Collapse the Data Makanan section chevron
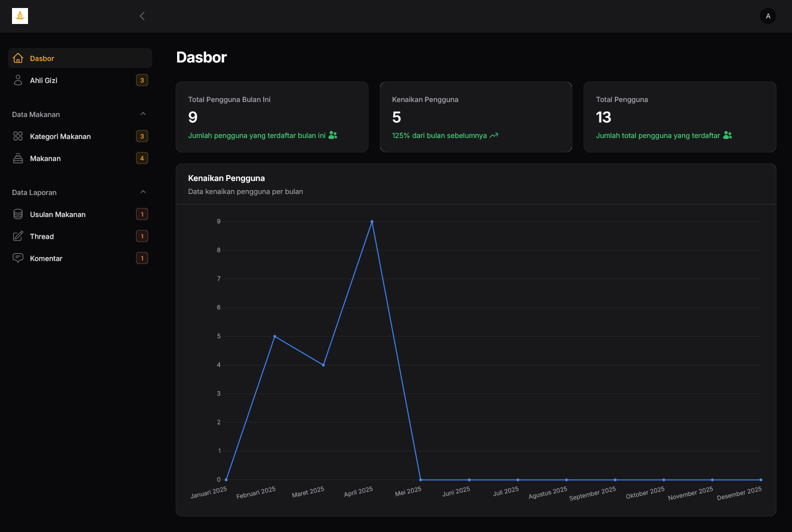792x532 pixels. coord(143,114)
